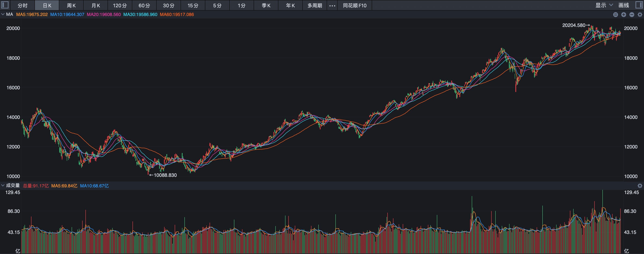Click MA10:19644.307 value
Viewport: 644px width, 254px height.
67,14
